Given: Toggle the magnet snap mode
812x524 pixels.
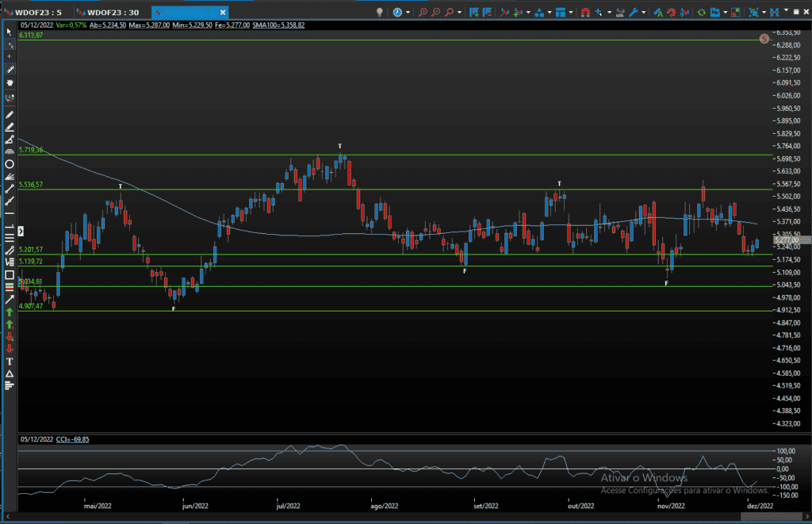Looking at the screenshot, I should (583, 12).
